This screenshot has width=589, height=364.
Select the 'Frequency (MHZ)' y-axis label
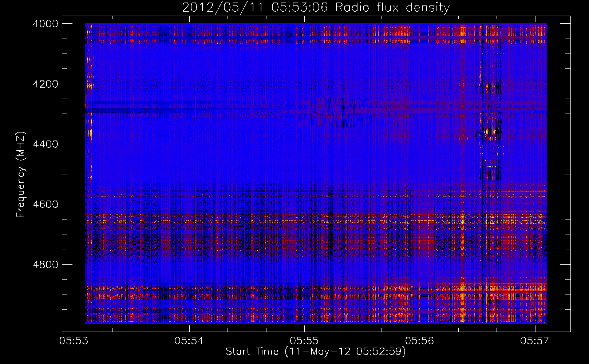click(21, 175)
